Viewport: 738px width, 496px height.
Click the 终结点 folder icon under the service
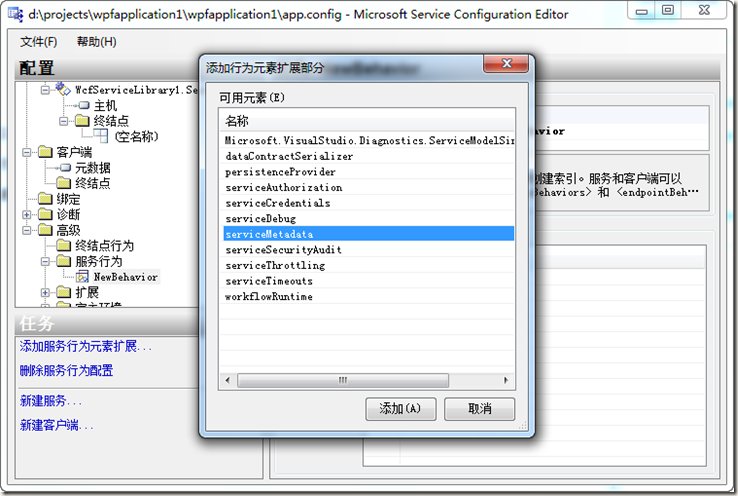82,121
